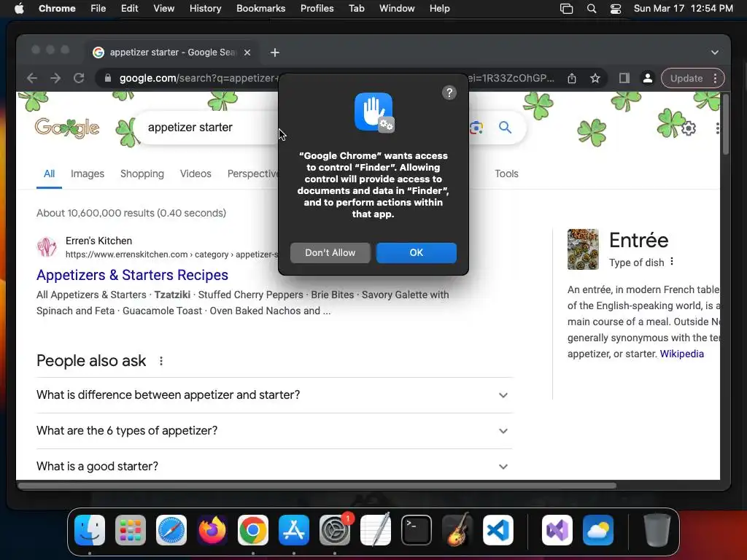Open Visual Studio Code from the Dock
This screenshot has width=747, height=560.
click(498, 530)
